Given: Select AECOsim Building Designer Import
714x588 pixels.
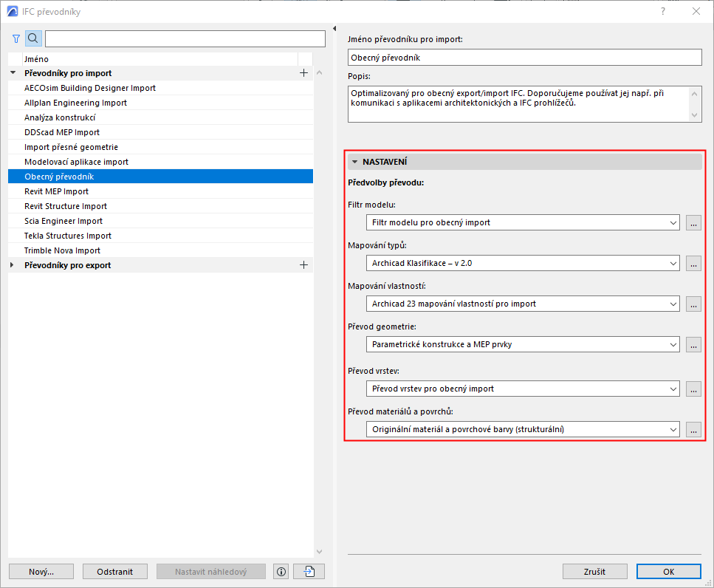Looking at the screenshot, I should 160,88.
